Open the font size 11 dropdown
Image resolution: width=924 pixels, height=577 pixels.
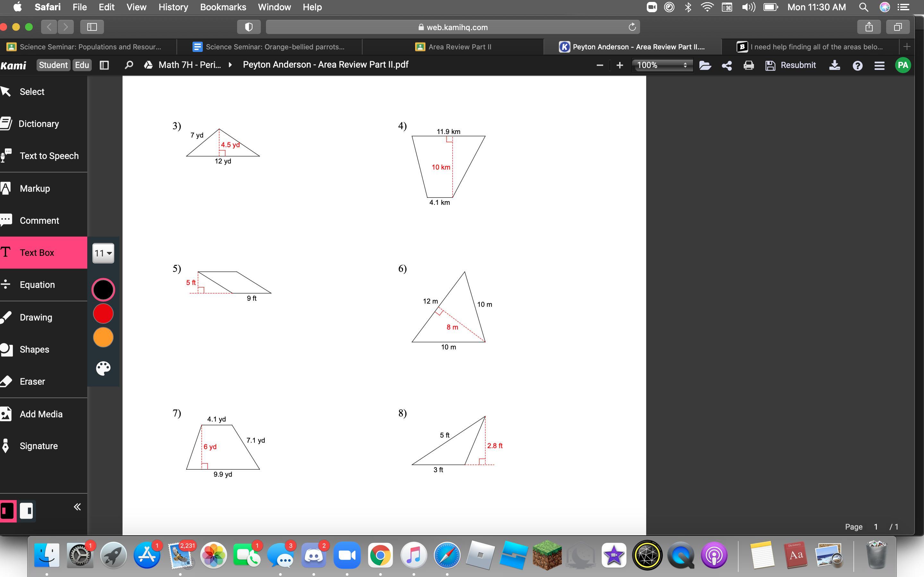(103, 253)
